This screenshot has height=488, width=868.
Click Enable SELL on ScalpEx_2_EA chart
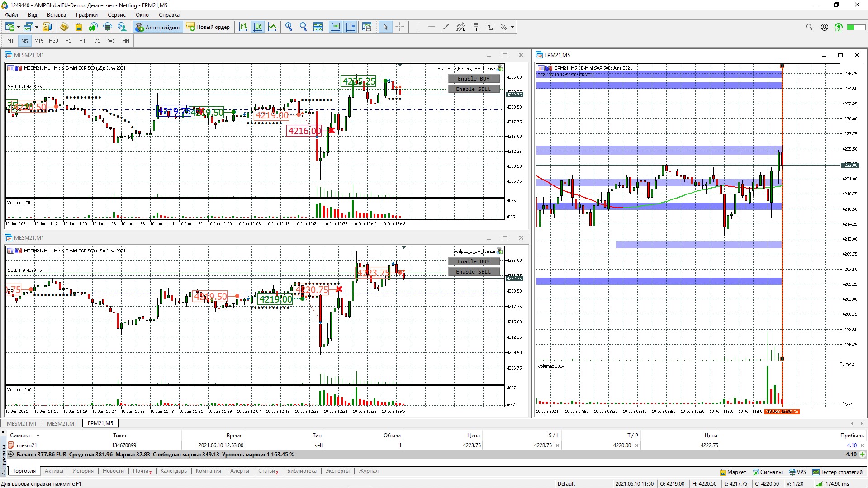(474, 272)
